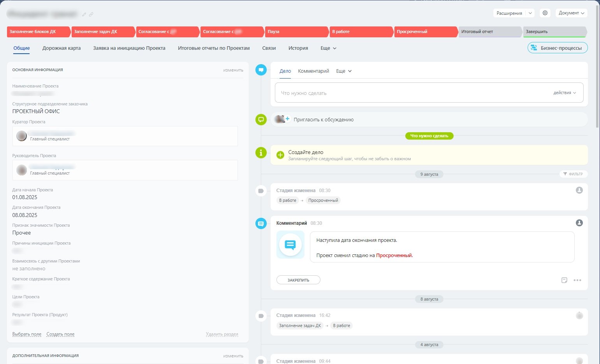
Task: Click the red Просроченный link in the comment
Action: 394,255
